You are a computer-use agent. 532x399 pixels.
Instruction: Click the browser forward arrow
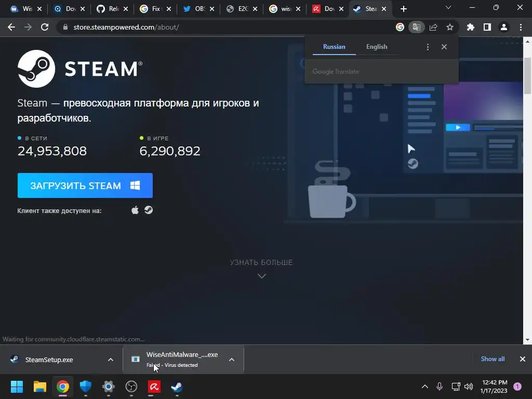pos(28,27)
